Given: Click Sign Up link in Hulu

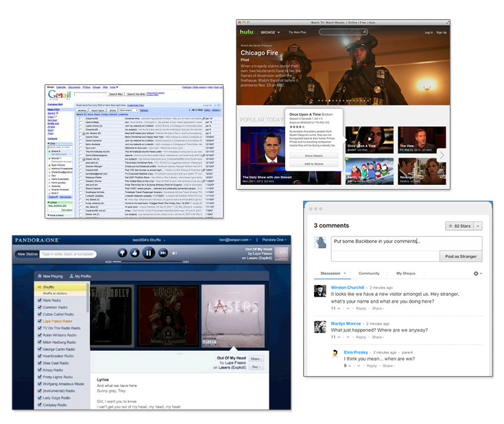Looking at the screenshot, I should pyautogui.click(x=442, y=32).
